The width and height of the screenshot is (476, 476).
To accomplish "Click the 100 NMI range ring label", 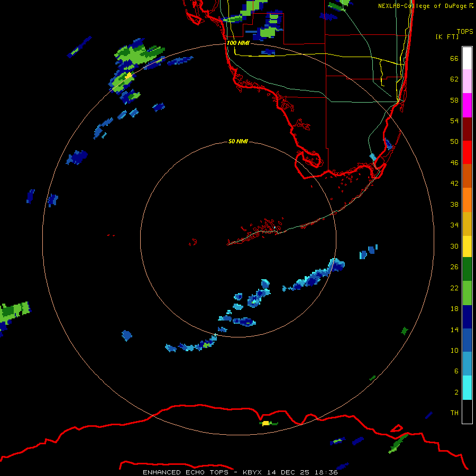I will coord(238,43).
